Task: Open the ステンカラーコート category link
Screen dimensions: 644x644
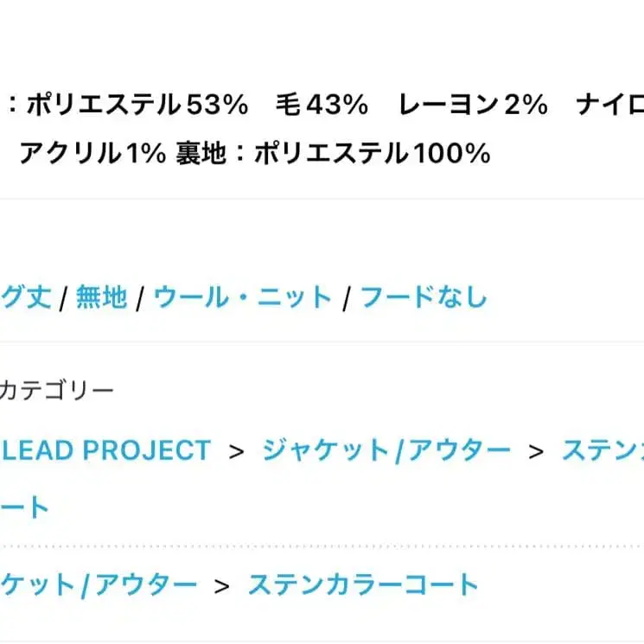Action: pyautogui.click(x=363, y=585)
